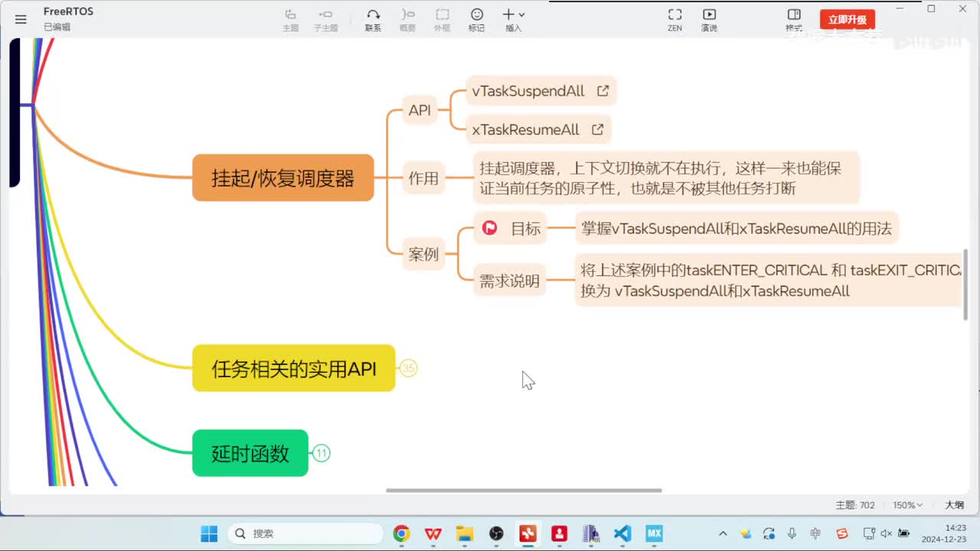
Task: Select the 任务相关的实用API topic
Action: (x=294, y=369)
